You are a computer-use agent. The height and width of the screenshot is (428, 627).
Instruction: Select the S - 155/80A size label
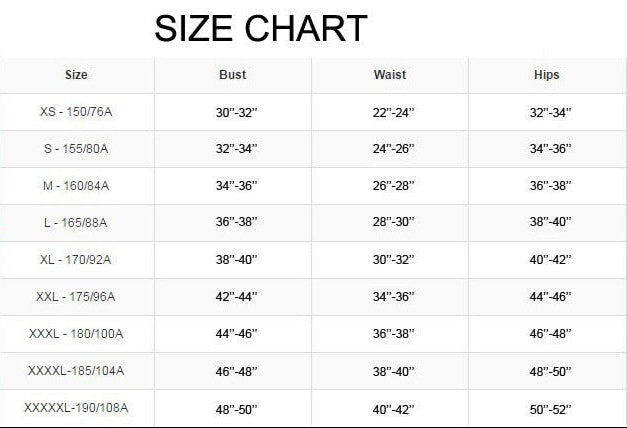[x=76, y=148]
